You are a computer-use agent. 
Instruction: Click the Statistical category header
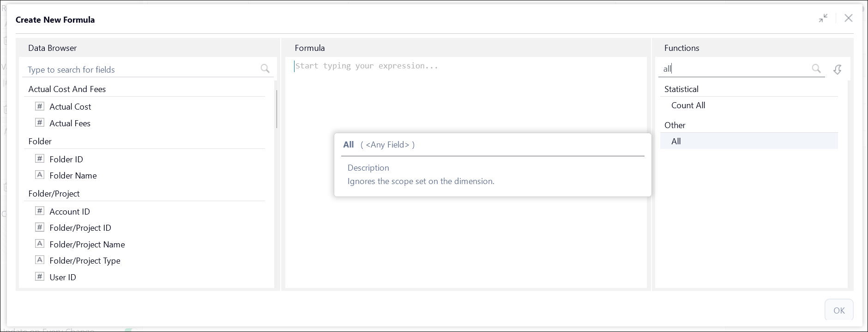681,89
